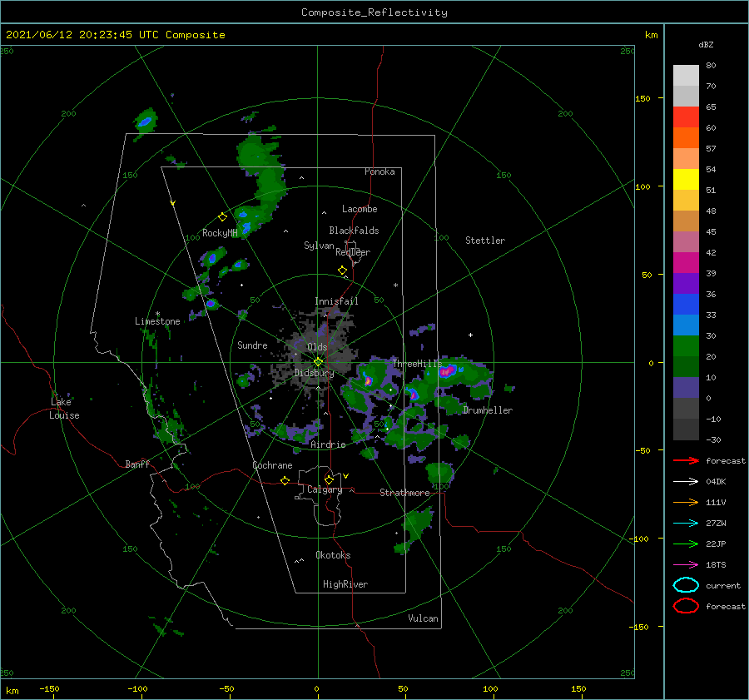749x700 pixels.
Task: Click the Strathmore label
Action: click(404, 493)
